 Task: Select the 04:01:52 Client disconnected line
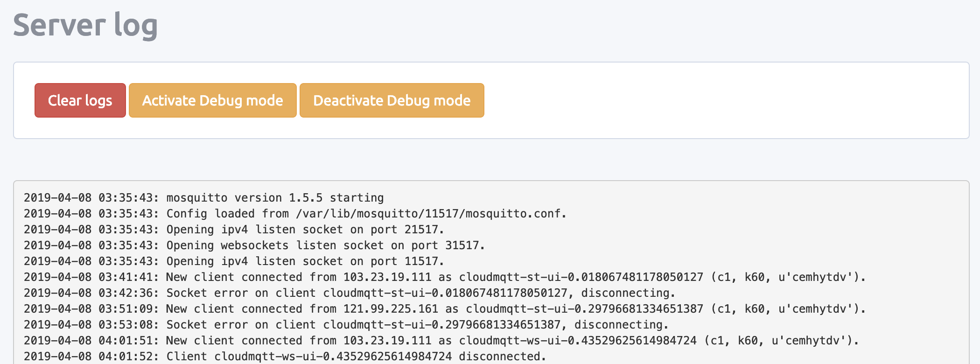click(285, 357)
